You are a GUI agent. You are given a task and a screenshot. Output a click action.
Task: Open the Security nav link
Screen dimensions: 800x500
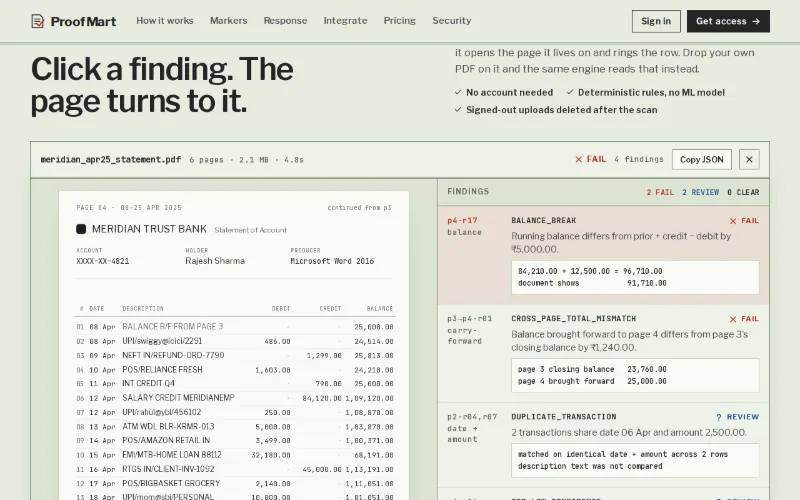point(452,20)
